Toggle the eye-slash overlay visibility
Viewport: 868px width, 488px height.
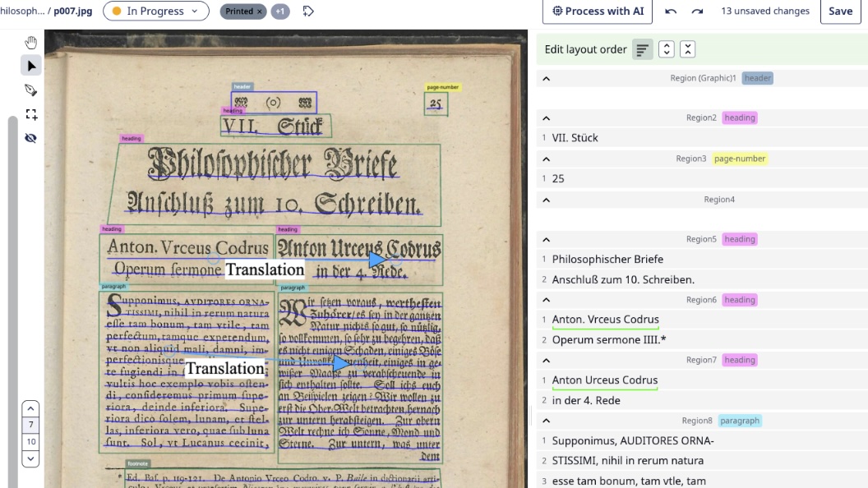click(31, 138)
